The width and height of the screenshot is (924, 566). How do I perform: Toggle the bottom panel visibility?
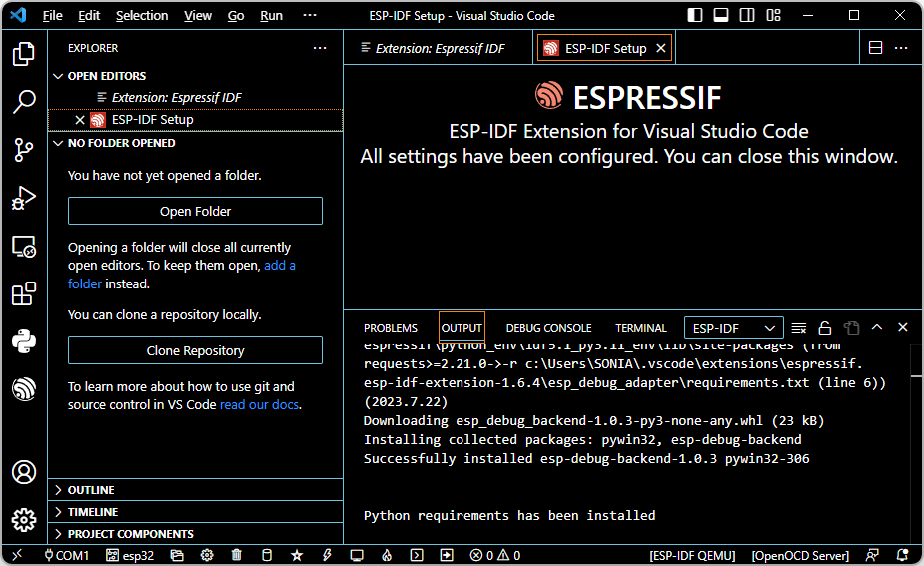(x=720, y=15)
